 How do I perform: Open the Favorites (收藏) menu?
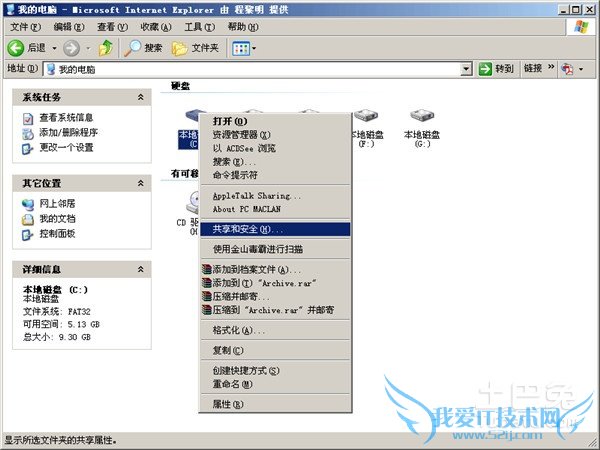[x=156, y=27]
